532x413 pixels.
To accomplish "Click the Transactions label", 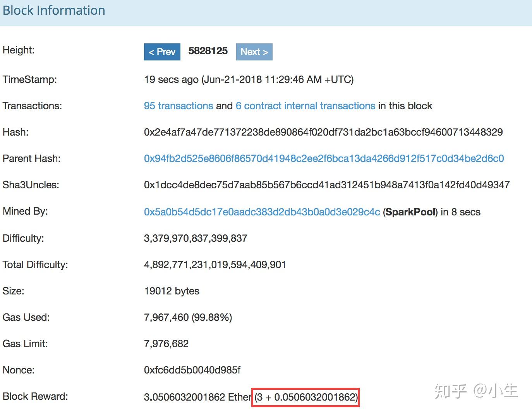I will [32, 106].
